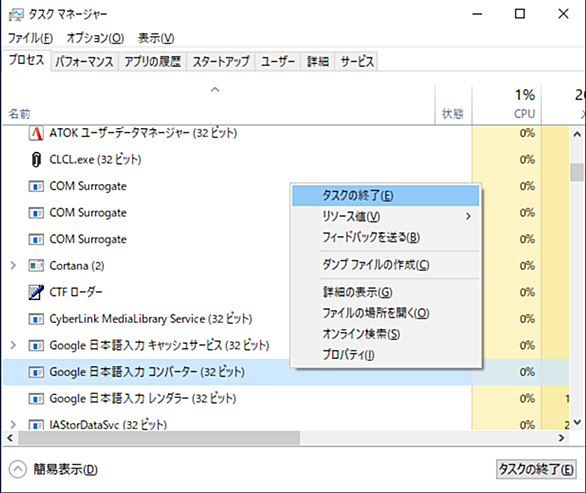
Task: Choose タスクの終了(E) in context menu
Action: tap(386, 195)
